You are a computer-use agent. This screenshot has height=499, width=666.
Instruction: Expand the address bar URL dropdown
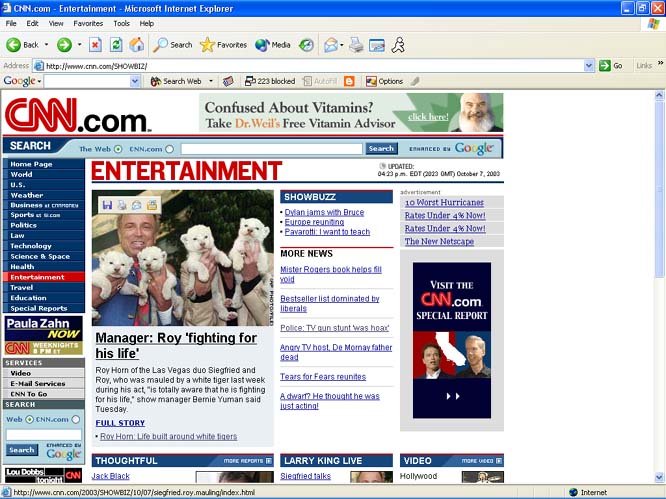point(589,65)
